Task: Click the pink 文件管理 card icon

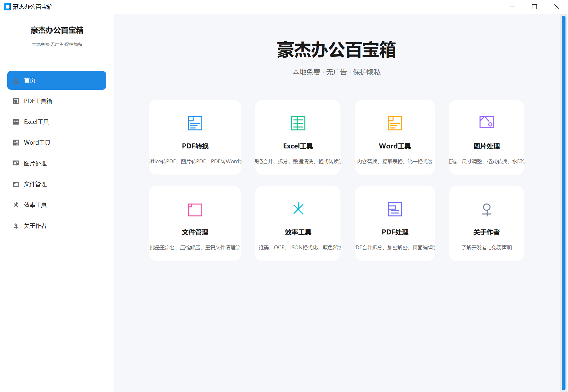Action: click(195, 210)
